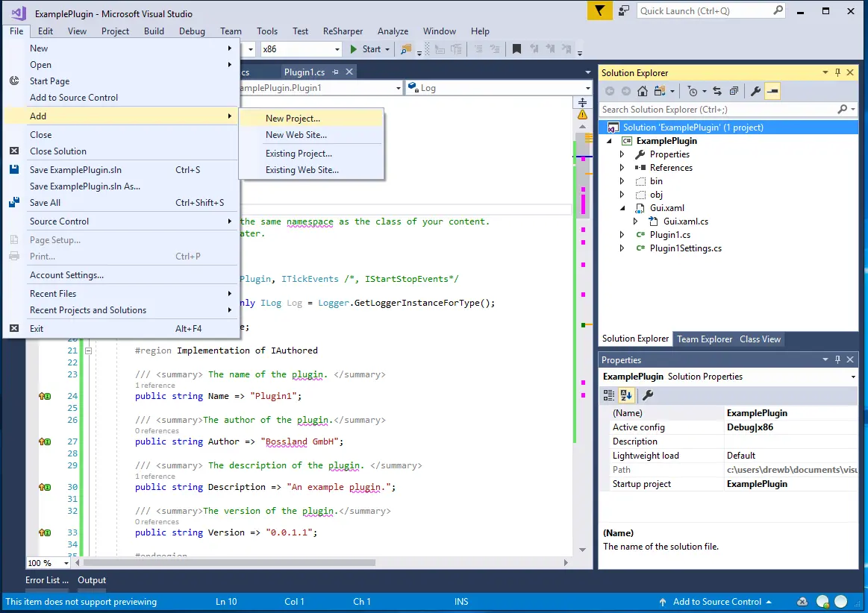Click the vertical scrollbar down arrow in editor

[582, 550]
